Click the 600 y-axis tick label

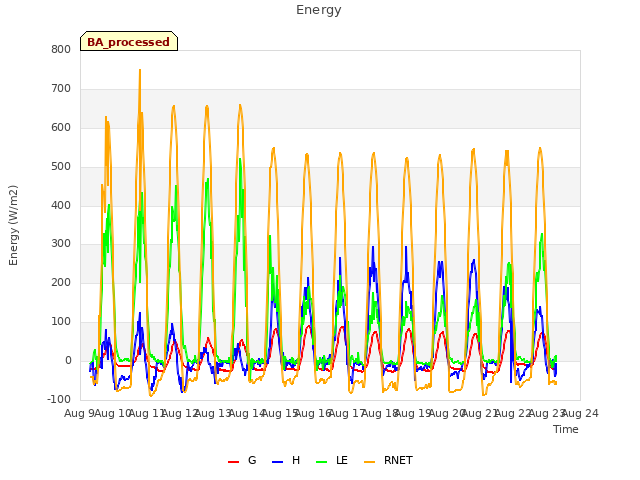(61, 128)
